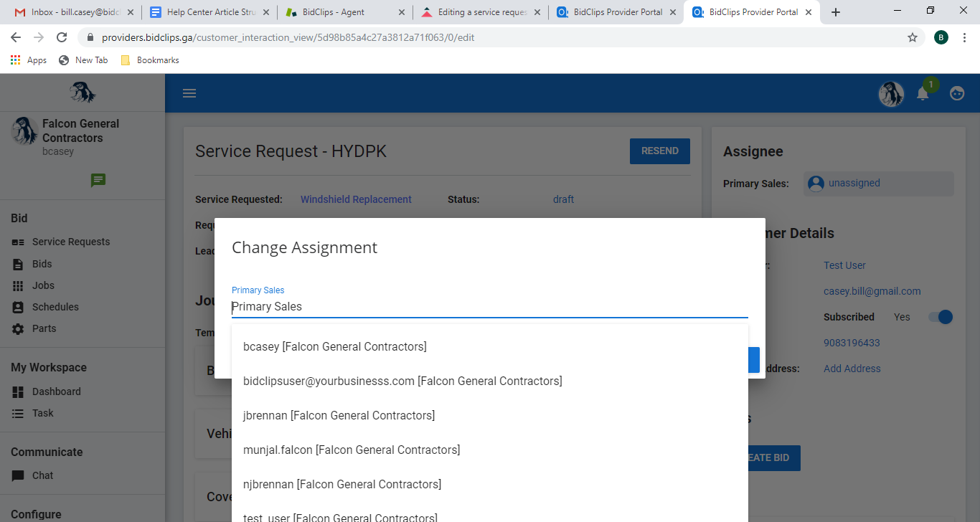Toggle the Subscribed switch

click(941, 317)
